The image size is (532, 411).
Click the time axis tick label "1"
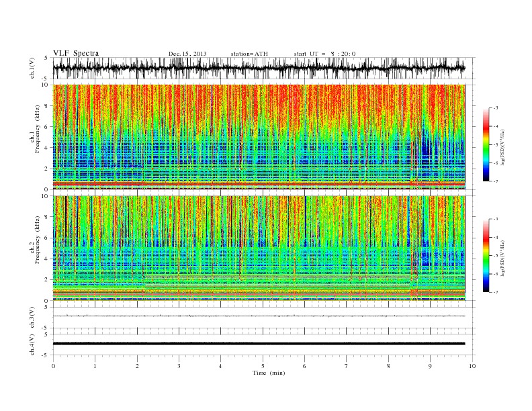click(x=95, y=366)
